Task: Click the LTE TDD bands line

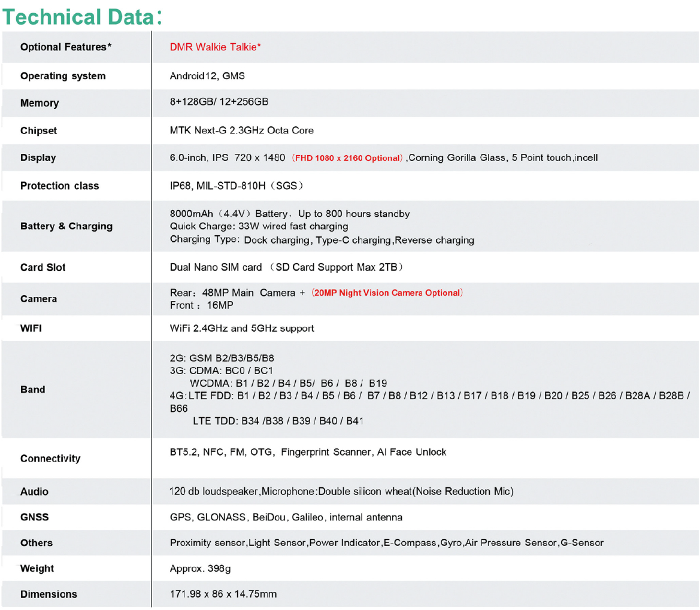Action: (278, 421)
